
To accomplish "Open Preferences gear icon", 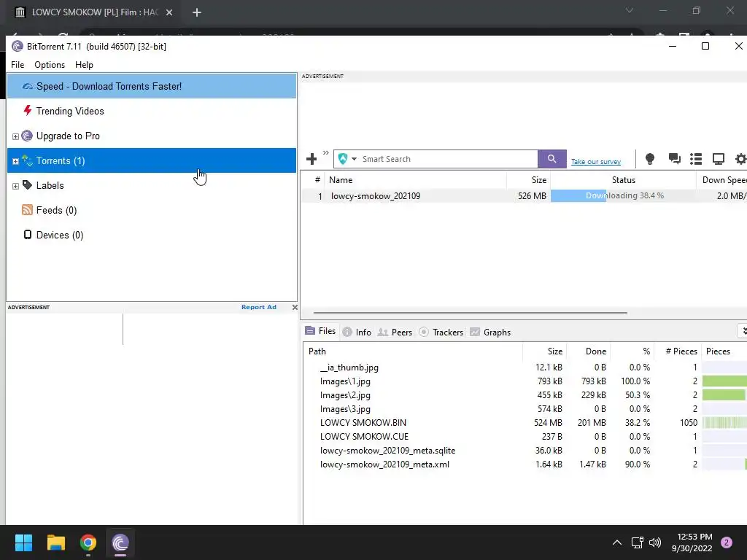I will point(741,159).
